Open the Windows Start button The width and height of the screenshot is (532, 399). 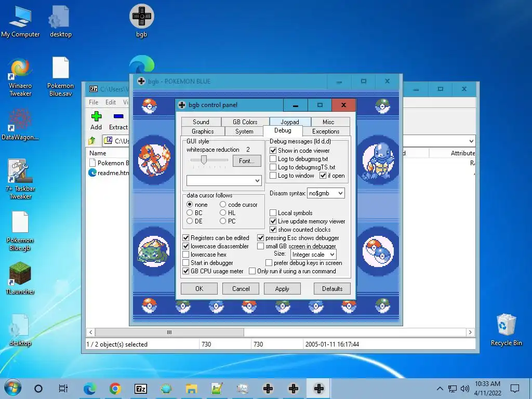[x=12, y=388]
